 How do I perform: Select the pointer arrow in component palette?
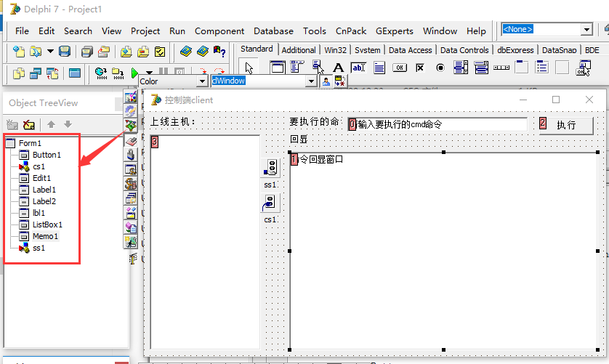(x=249, y=68)
